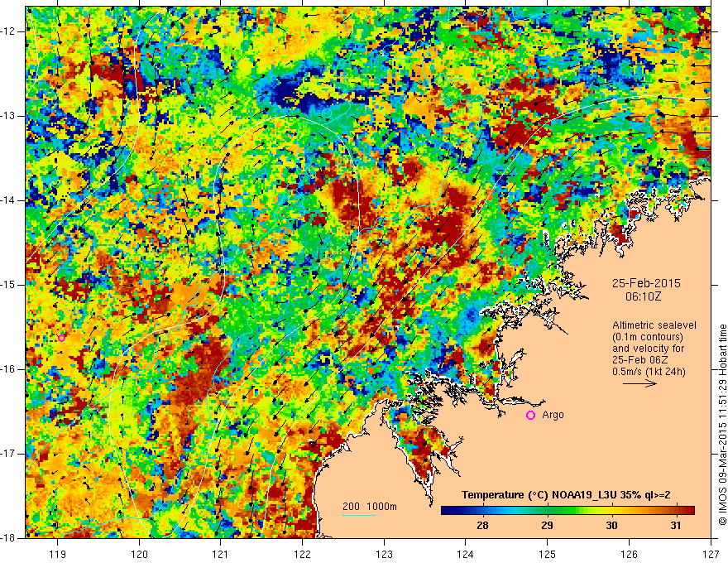Screen dimensions: 728x563
Task: Click the colorbar value '28'
Action: coord(482,526)
